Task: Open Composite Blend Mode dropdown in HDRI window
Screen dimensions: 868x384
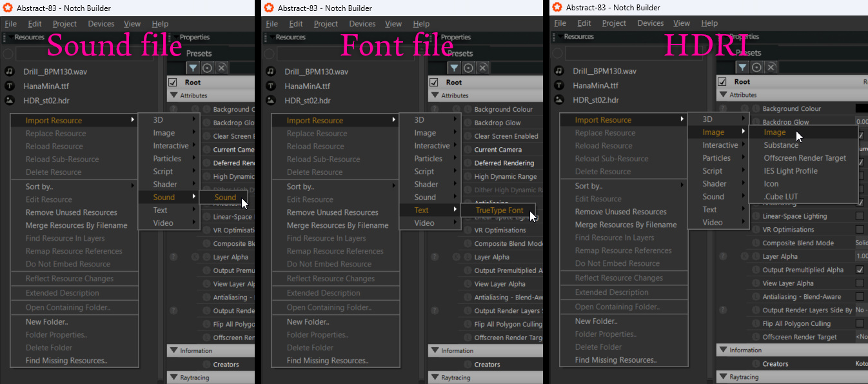Action: coord(861,243)
